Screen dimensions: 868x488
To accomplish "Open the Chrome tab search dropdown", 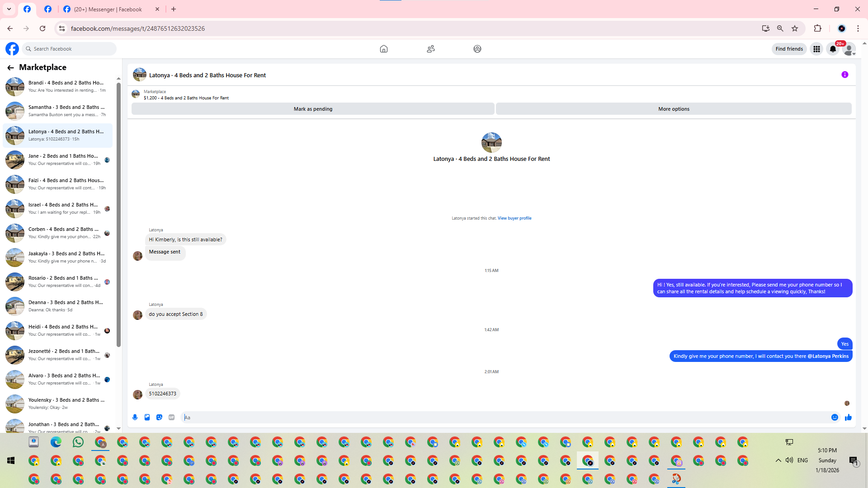I will pos(9,9).
